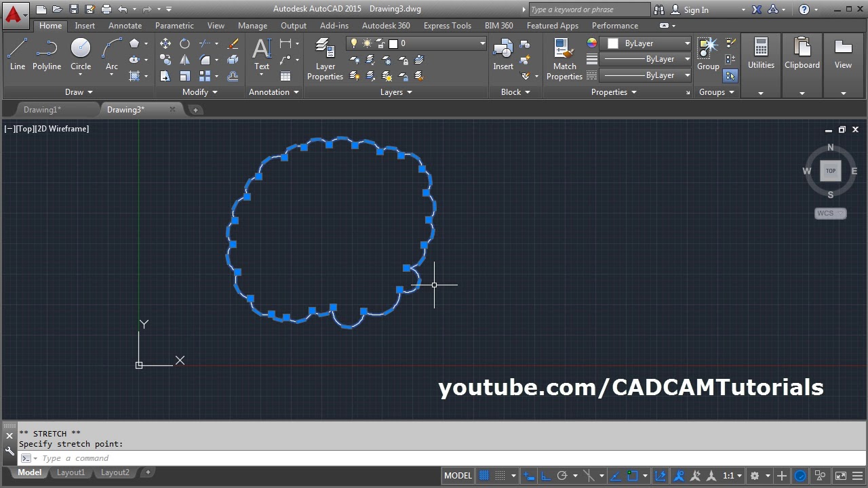Viewport: 868px width, 488px height.
Task: Toggle snap mode dotted grid button
Action: [x=500, y=475]
